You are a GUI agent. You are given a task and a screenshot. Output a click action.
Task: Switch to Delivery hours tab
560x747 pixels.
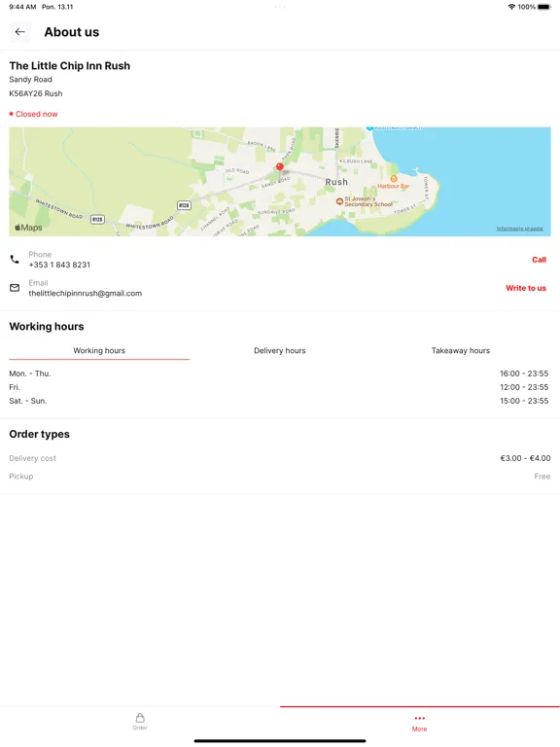click(x=280, y=350)
